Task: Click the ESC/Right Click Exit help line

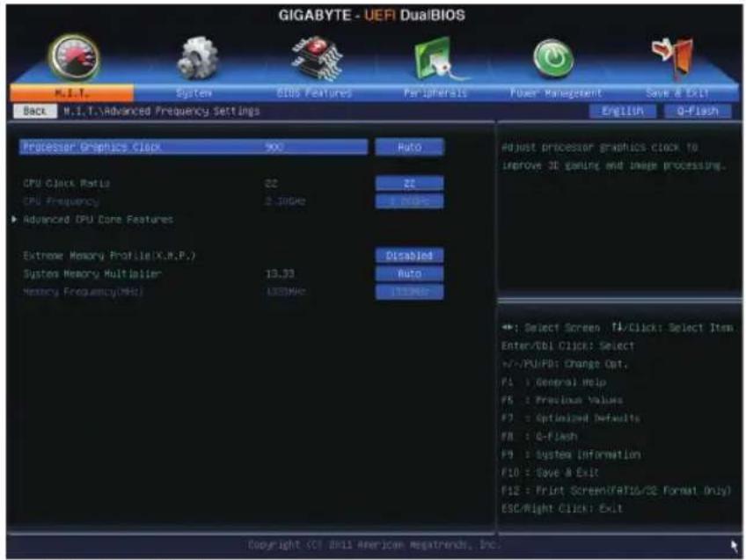Action: (x=562, y=509)
